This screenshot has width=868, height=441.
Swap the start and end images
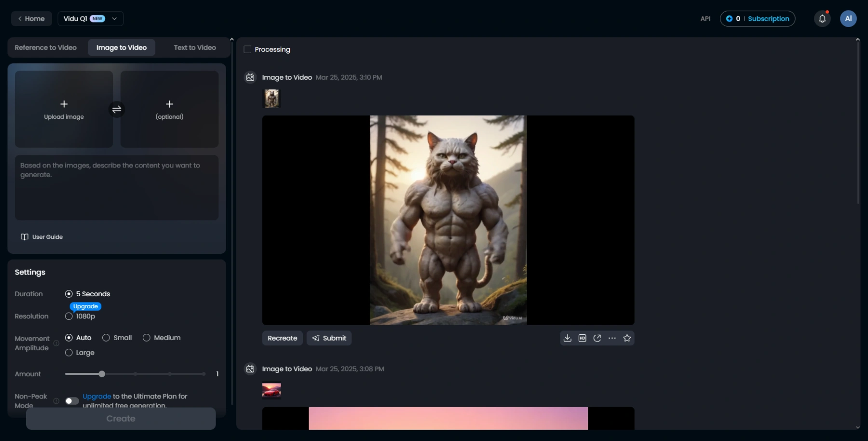pyautogui.click(x=117, y=110)
